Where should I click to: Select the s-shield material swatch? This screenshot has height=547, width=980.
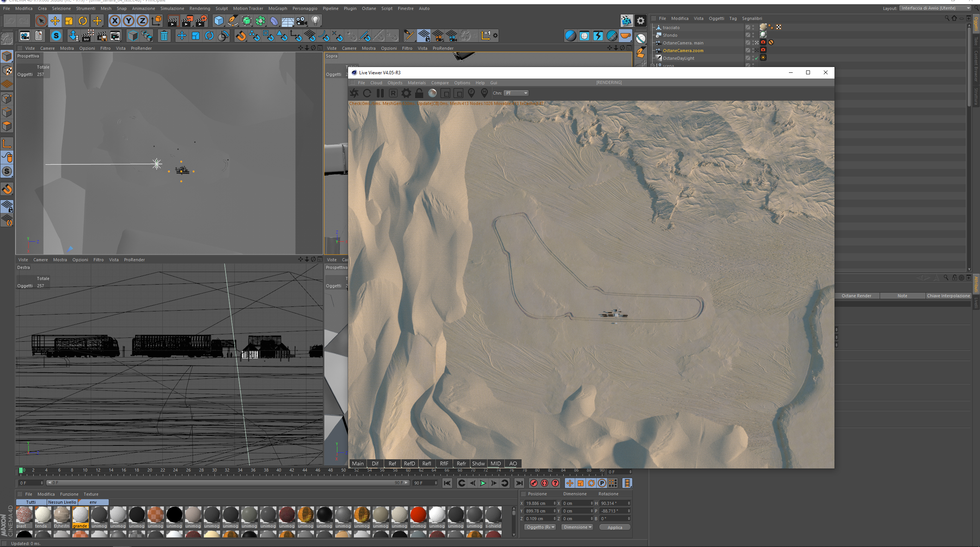(x=493, y=517)
